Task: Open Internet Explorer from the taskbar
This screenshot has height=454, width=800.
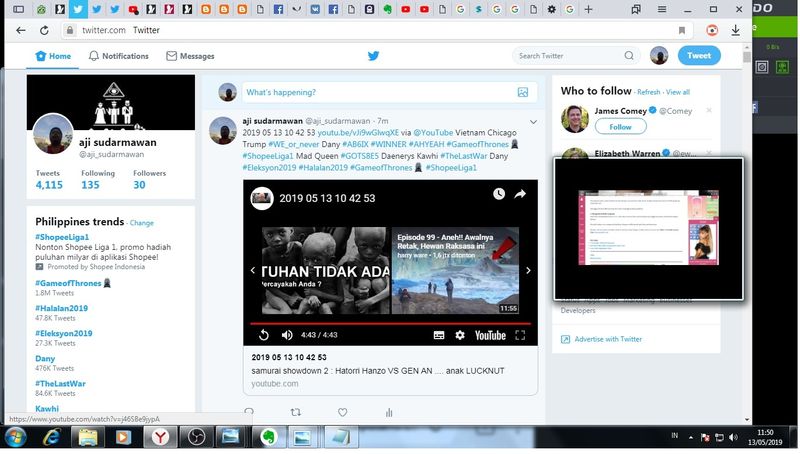Action: (52, 437)
